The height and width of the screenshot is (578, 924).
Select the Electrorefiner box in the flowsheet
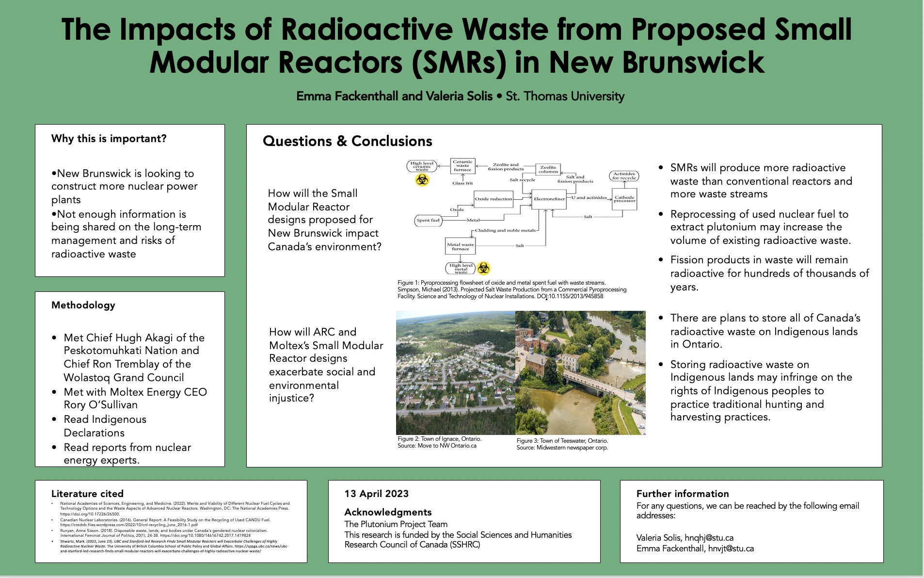pos(549,199)
